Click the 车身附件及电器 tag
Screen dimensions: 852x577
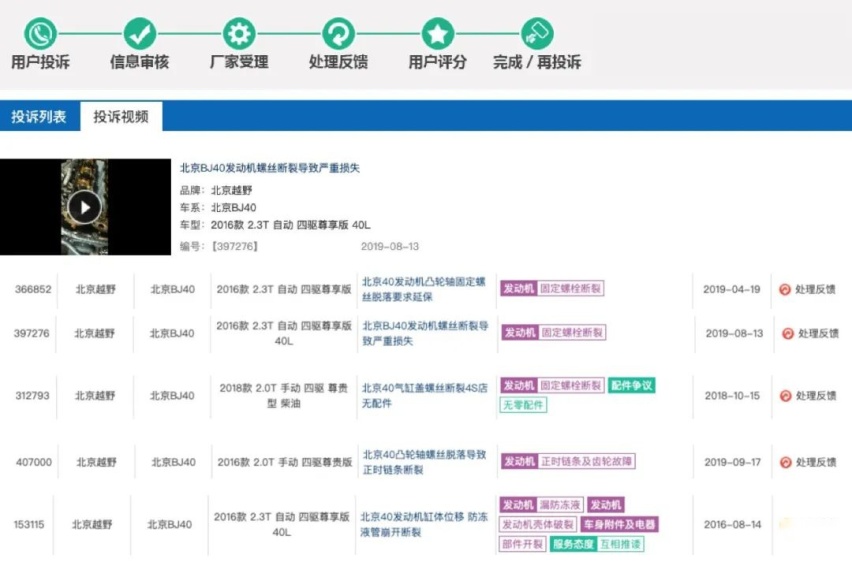[619, 525]
